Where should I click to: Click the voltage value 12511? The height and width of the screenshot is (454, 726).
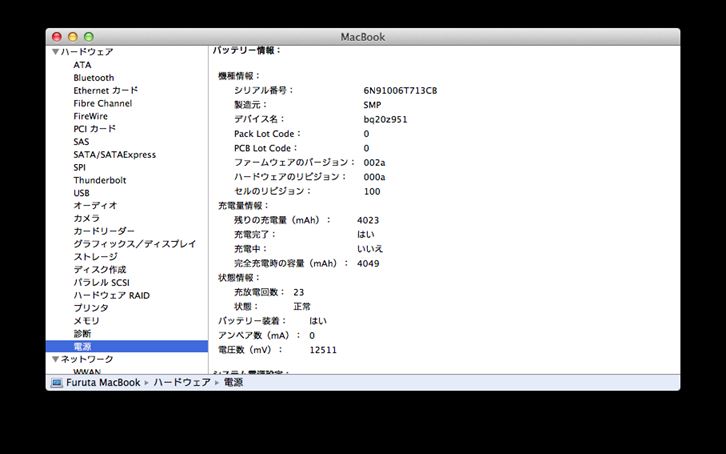[323, 350]
